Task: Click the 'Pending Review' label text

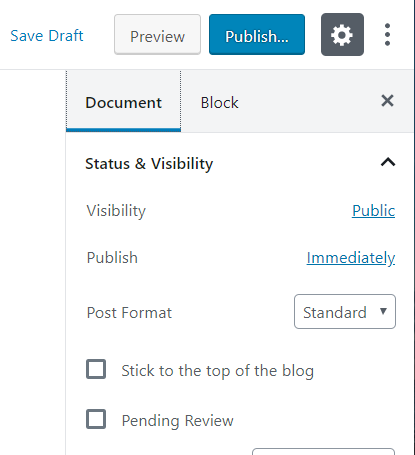Action: pyautogui.click(x=177, y=421)
